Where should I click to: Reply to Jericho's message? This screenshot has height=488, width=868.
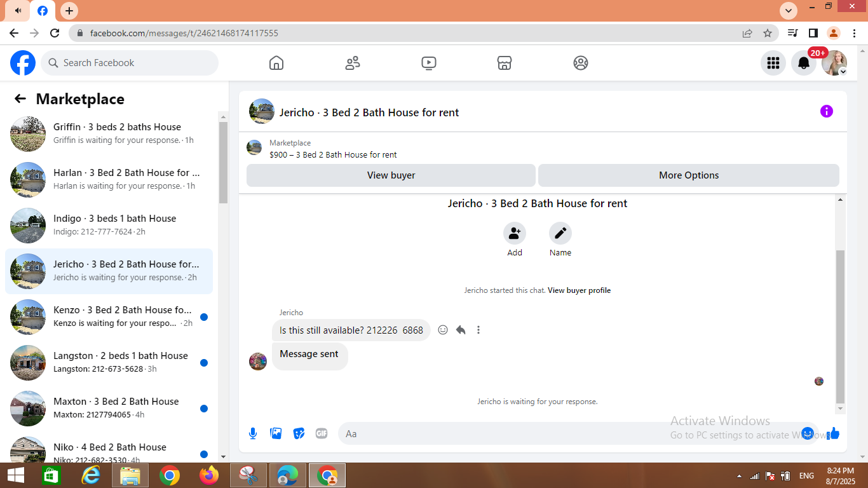coord(461,330)
